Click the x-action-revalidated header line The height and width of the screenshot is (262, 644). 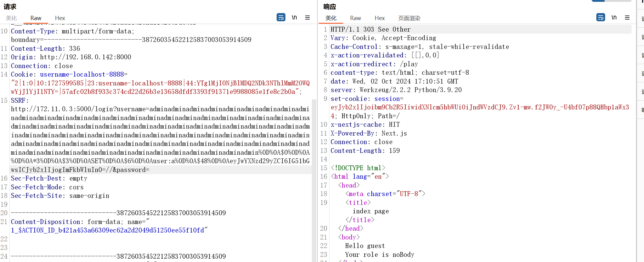pos(385,55)
